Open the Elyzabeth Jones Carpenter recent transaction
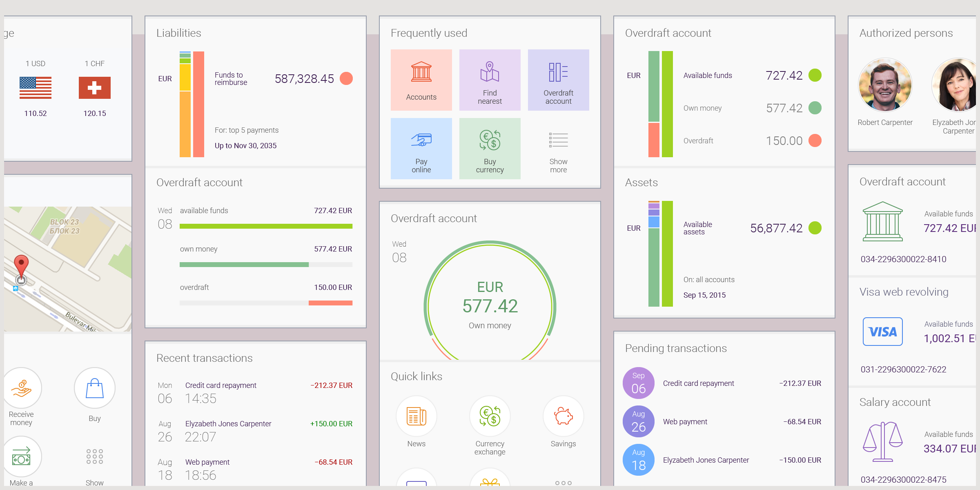This screenshot has height=490, width=980. tap(228, 424)
